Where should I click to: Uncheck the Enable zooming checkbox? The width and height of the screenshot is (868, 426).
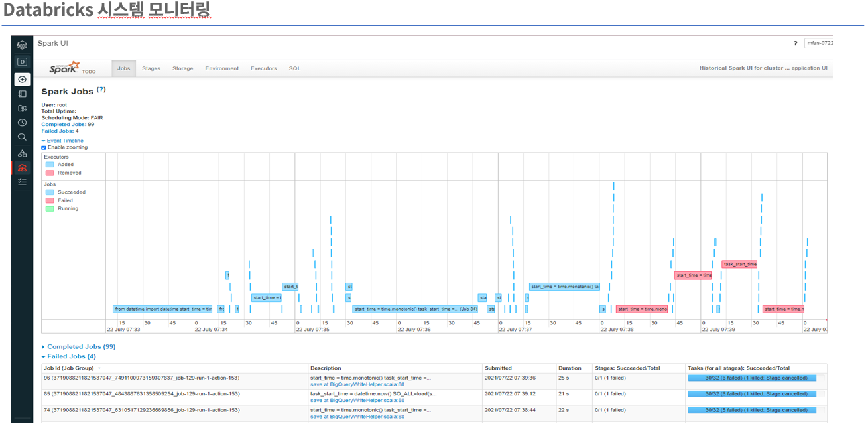pyautogui.click(x=44, y=147)
